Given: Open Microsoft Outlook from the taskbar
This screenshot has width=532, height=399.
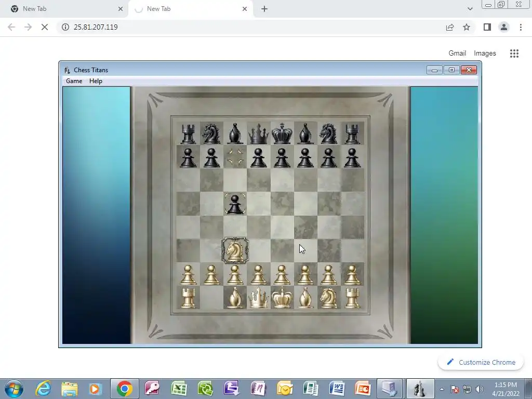Looking at the screenshot, I should click(284, 389).
